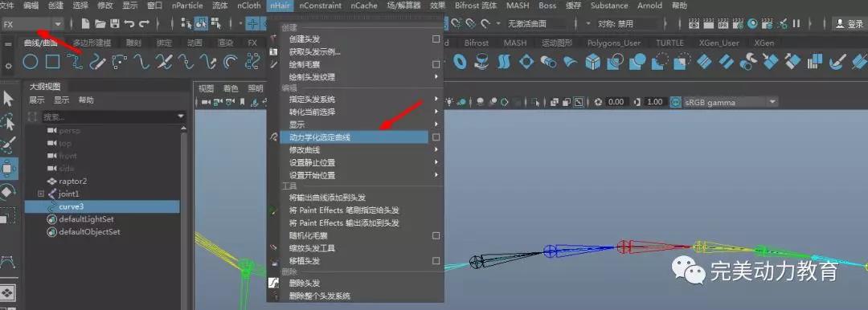Viewport: 868px width, 310px height.
Task: Switch to the 多边形建模 shelf tab
Action: [92, 43]
